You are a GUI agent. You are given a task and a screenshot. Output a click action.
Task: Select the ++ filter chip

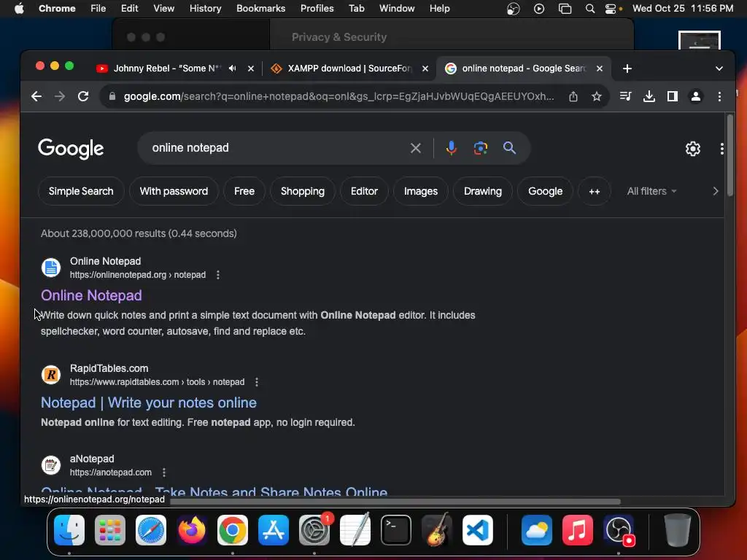pos(594,192)
